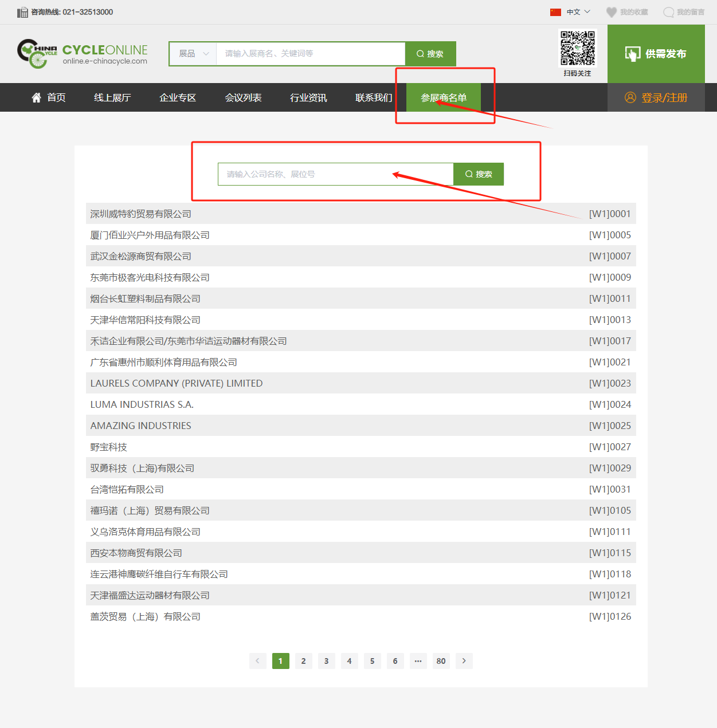The width and height of the screenshot is (717, 728).
Task: Expand the 展品 search category dropdown
Action: (194, 54)
